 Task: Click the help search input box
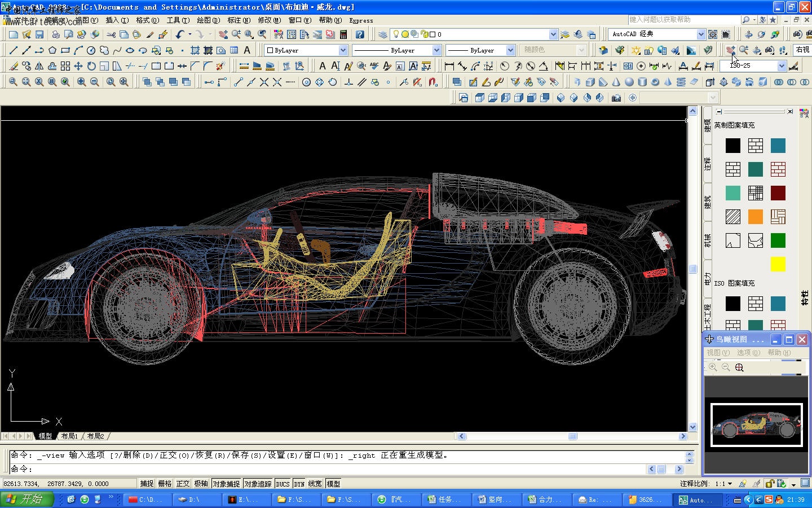[684, 20]
